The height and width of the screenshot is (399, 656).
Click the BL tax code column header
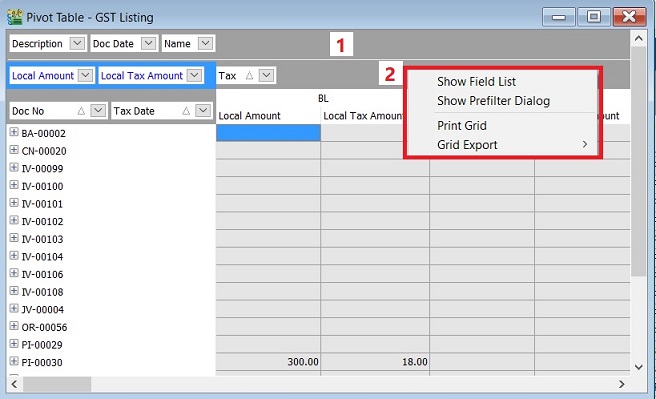pos(323,98)
